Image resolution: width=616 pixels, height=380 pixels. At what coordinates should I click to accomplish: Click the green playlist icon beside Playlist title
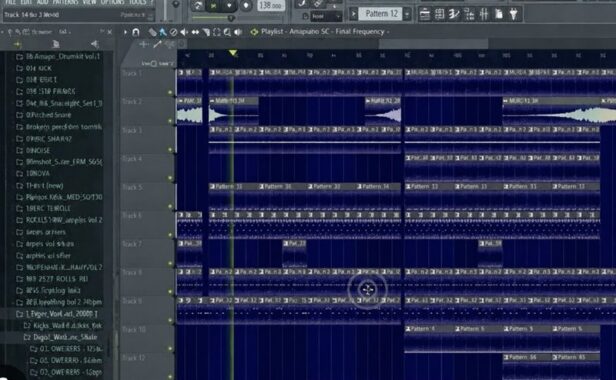[254, 32]
